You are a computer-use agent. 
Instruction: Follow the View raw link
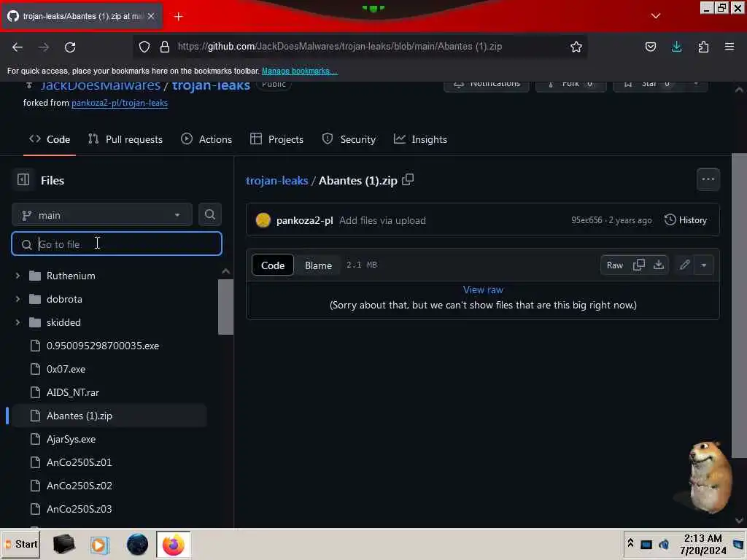[483, 289]
